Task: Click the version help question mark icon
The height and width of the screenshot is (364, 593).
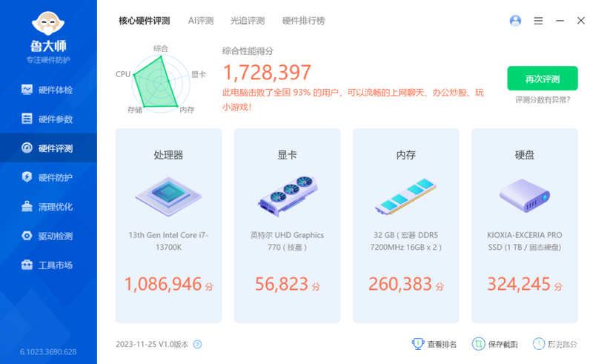Action: [x=197, y=344]
